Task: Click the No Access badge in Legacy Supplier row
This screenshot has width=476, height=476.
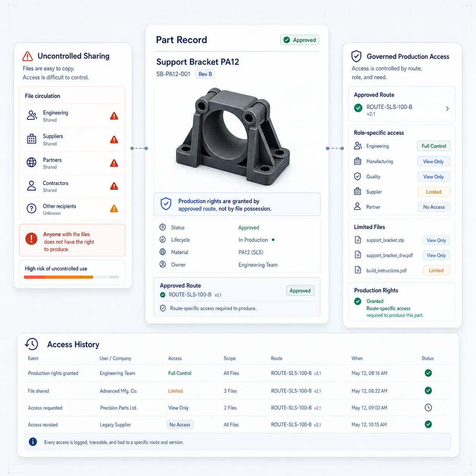Action: pos(180,425)
